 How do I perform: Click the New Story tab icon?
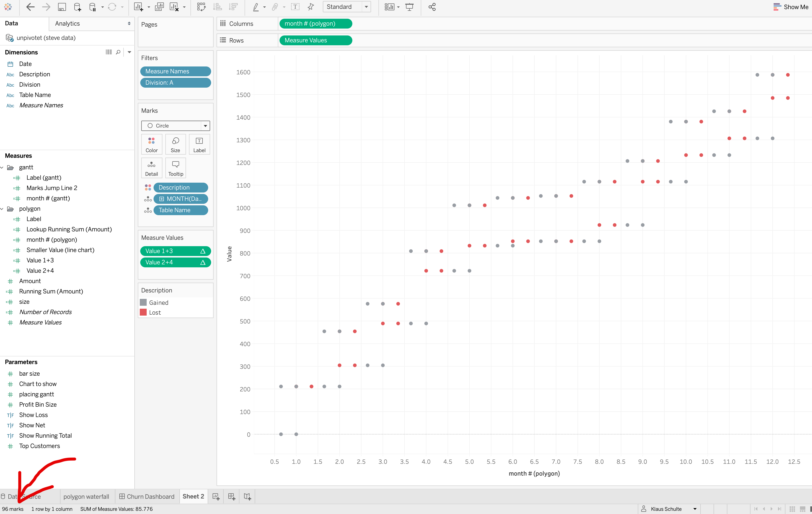pyautogui.click(x=247, y=497)
